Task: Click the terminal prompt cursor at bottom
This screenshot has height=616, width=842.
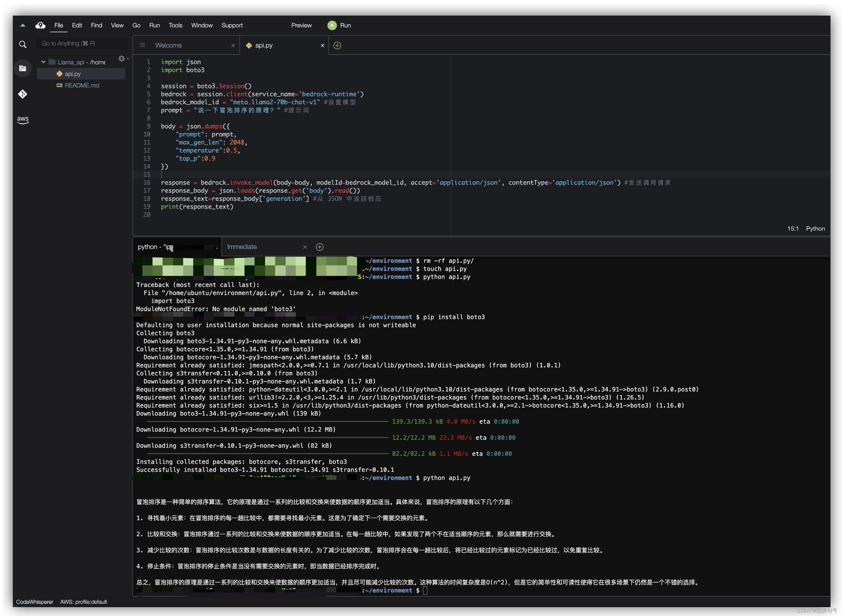Action: tap(425, 590)
